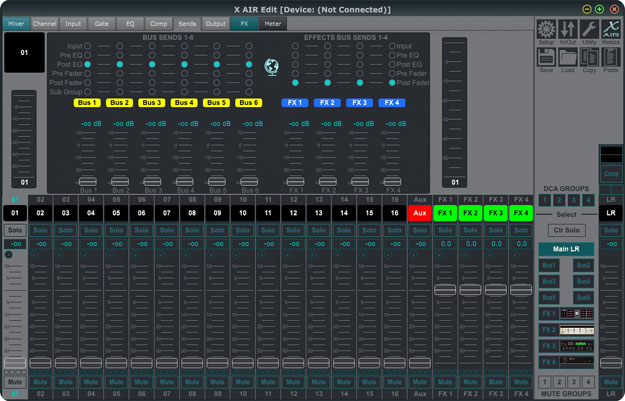Viewport: 625px width, 401px height.
Task: Switch to the Mixer tab
Action: (16, 24)
